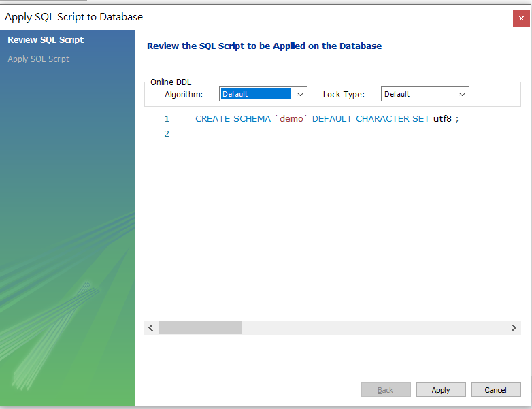Image resolution: width=532 pixels, height=409 pixels.
Task: Click the Review the SQL Script heading
Action: coord(265,46)
